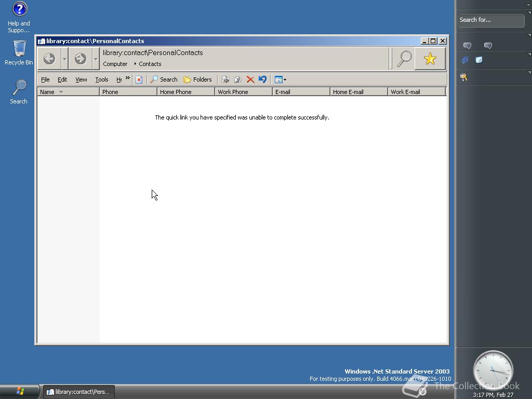Go back with the Back arrow button

(x=49, y=59)
